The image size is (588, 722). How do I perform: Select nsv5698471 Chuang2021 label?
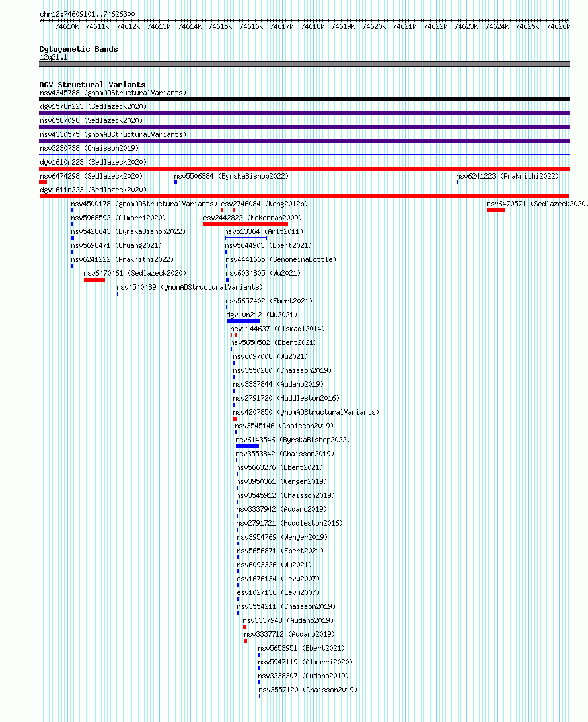(x=116, y=245)
